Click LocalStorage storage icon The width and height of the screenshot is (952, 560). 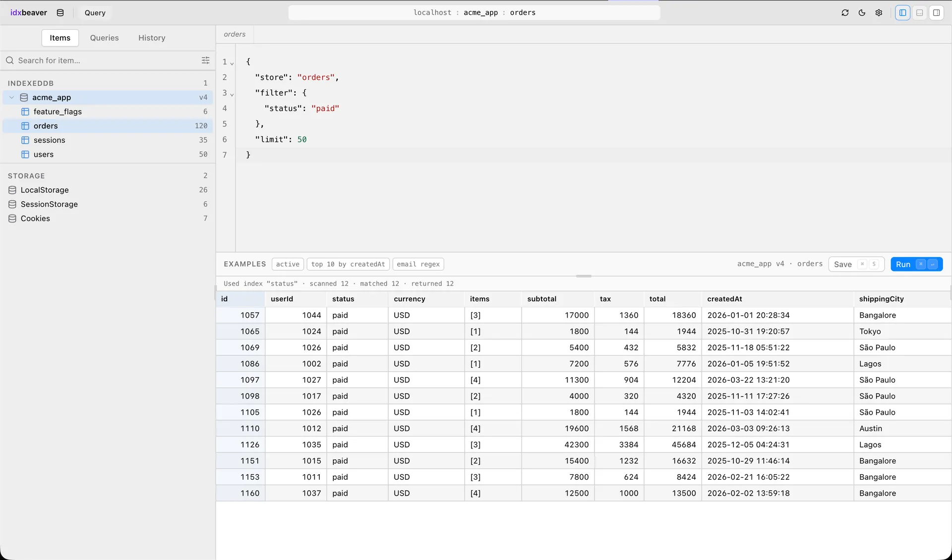point(12,190)
